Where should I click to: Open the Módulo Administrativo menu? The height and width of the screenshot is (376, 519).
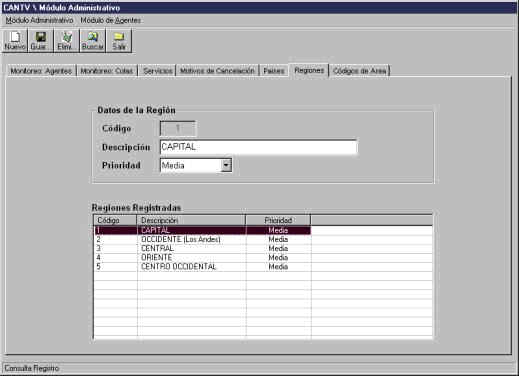tap(39, 20)
